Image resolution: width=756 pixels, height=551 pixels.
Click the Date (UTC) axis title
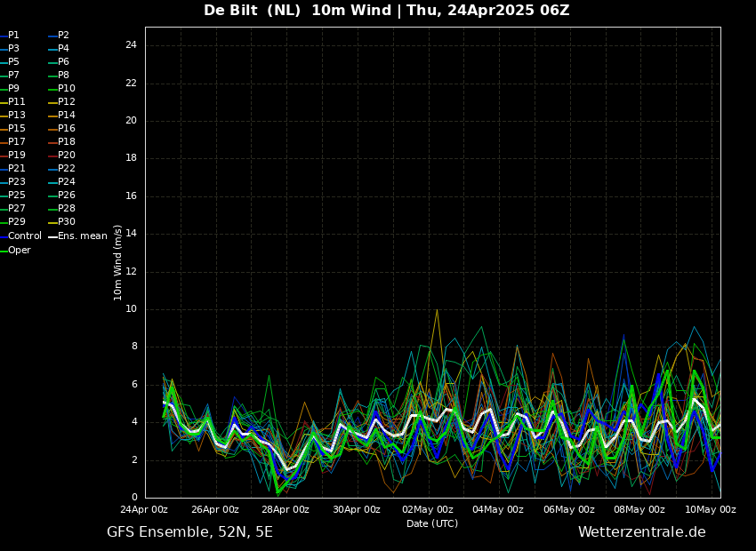(x=432, y=524)
